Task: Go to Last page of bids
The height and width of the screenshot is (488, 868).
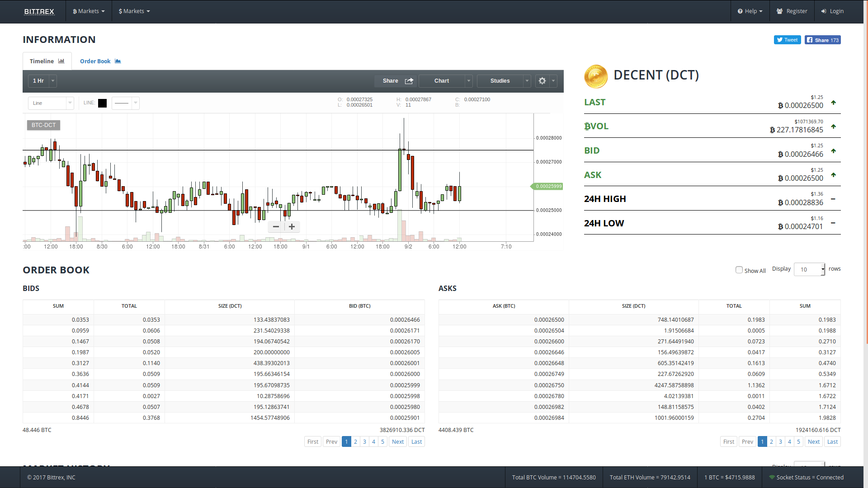Action: 416,442
